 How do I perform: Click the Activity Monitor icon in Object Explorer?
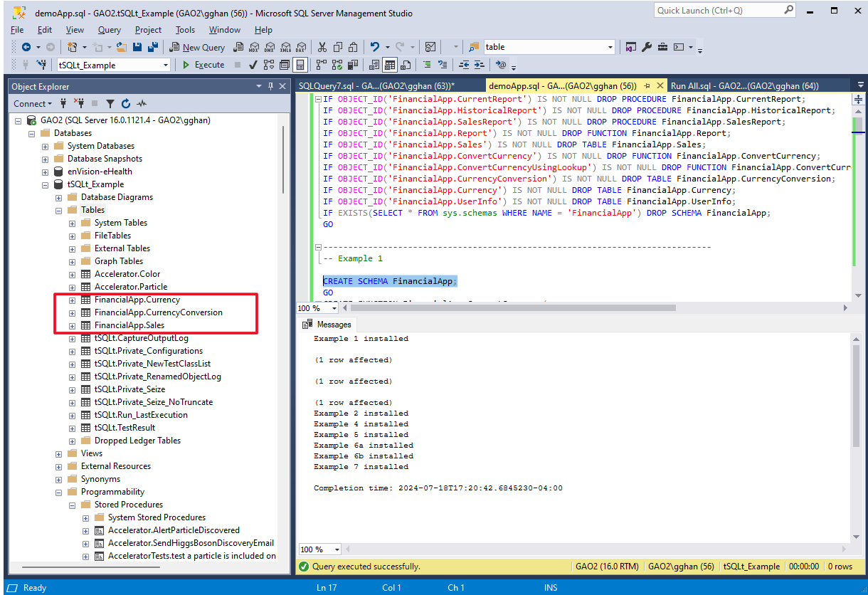pos(142,103)
